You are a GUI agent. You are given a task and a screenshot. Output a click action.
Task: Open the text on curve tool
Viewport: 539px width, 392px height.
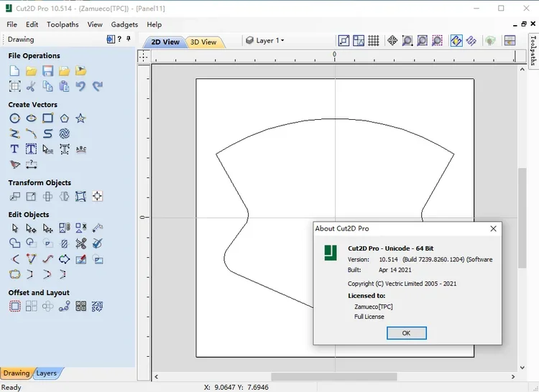(80, 149)
